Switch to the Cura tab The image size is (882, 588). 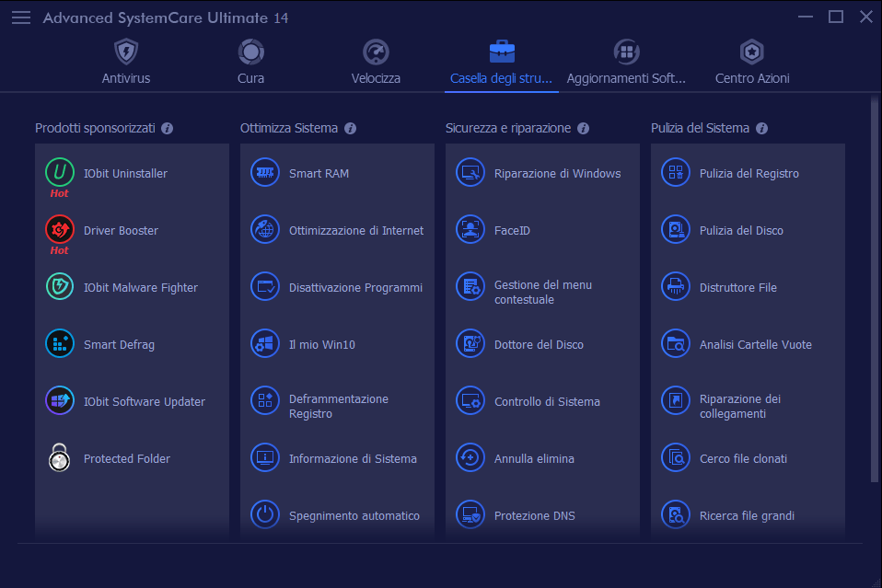click(x=250, y=62)
